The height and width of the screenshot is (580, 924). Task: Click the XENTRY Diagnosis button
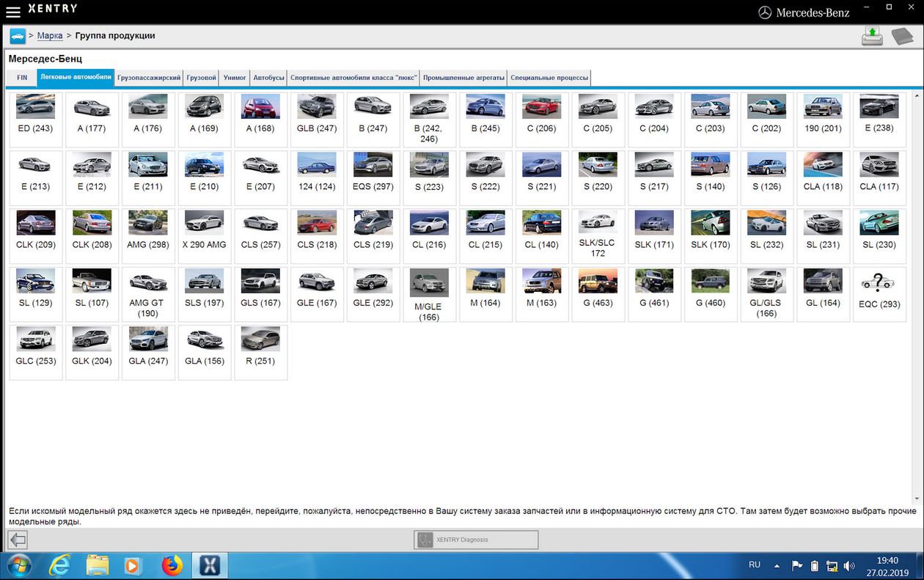tap(476, 540)
